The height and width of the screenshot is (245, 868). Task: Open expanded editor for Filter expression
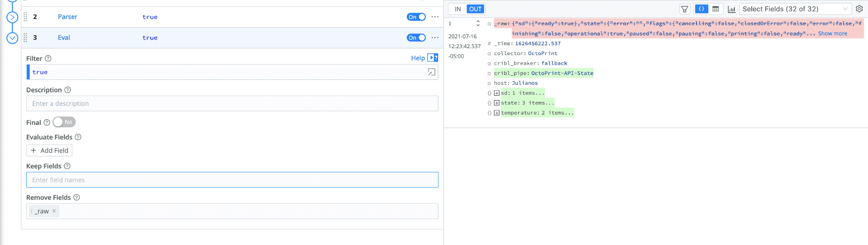(x=431, y=72)
